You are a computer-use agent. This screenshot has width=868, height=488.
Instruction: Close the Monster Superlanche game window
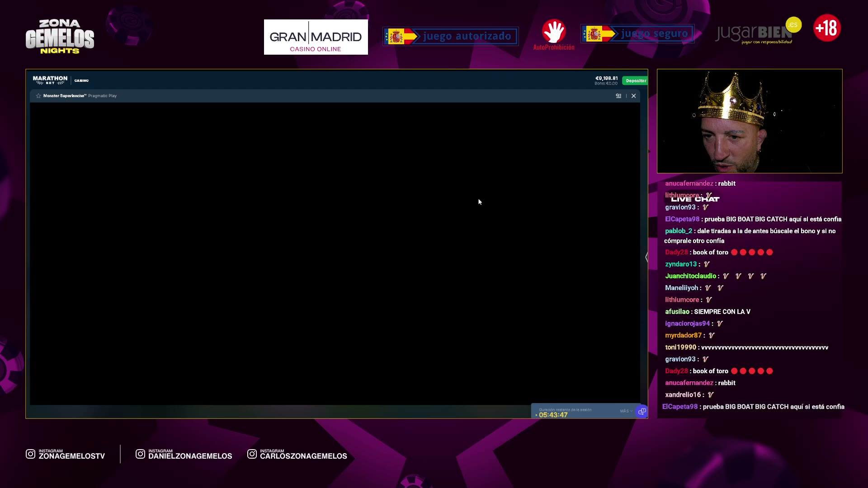(634, 96)
